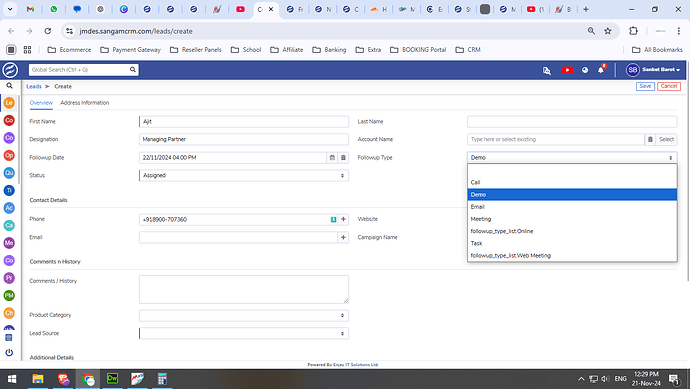Clear Account Name using the trash icon
Screen dimensions: 690x389
650,139
